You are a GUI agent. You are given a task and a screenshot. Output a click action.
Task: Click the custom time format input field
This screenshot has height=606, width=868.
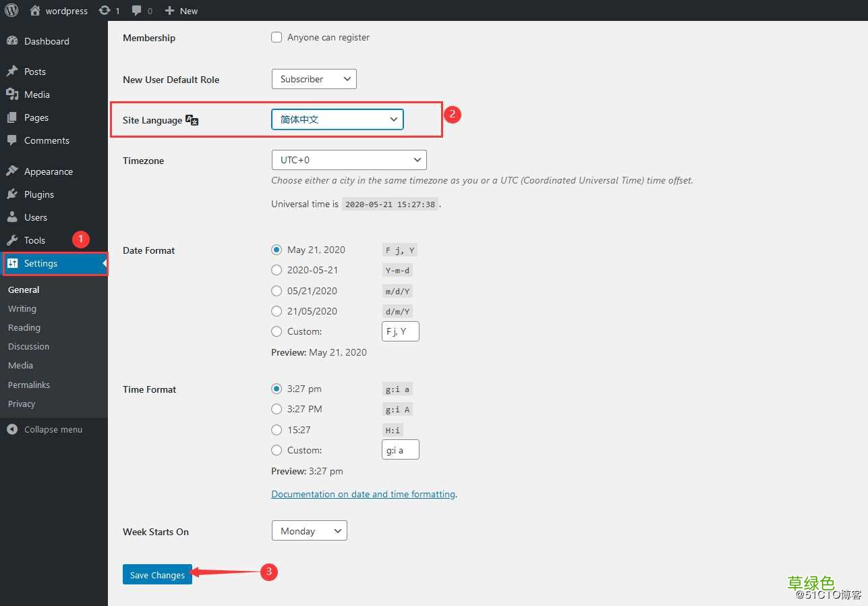[x=400, y=449]
